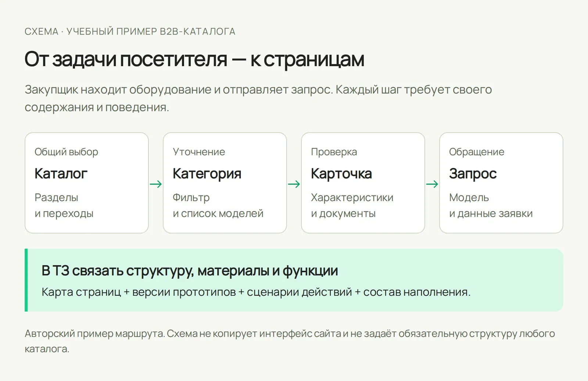Select the Запрос card heading
Image resolution: width=588 pixels, height=381 pixels.
pos(473,174)
